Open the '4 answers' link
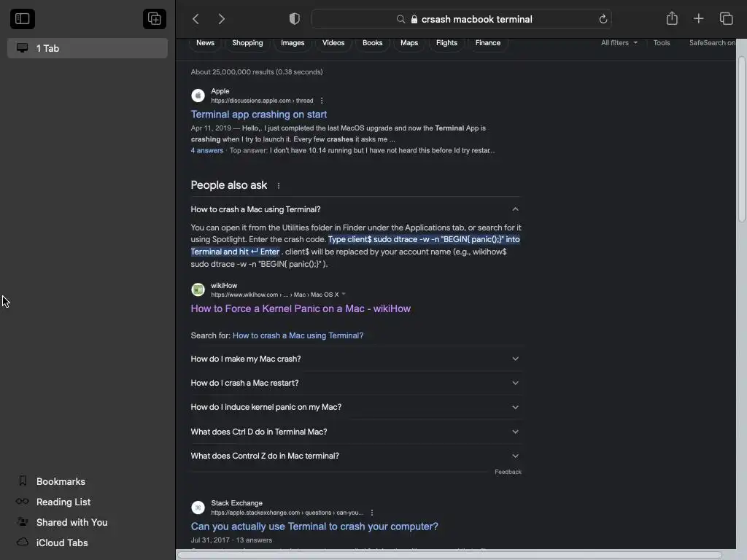Viewport: 747px width, 560px height. 206,150
